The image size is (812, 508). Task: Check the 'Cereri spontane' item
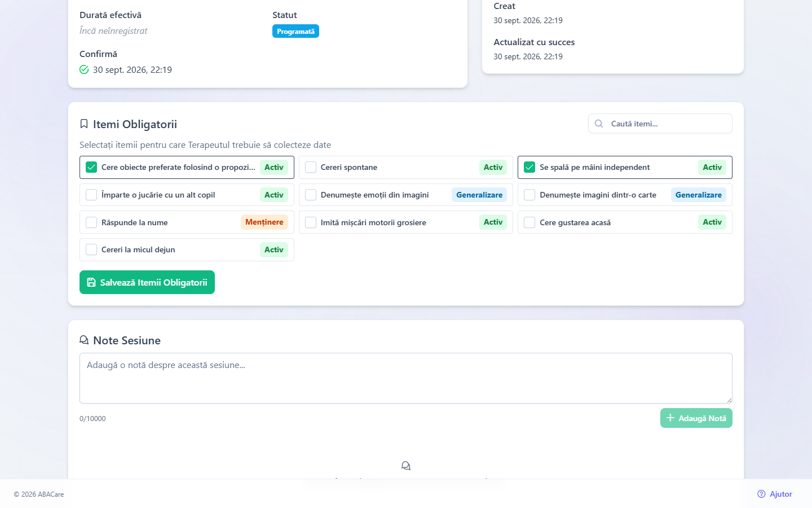point(311,167)
